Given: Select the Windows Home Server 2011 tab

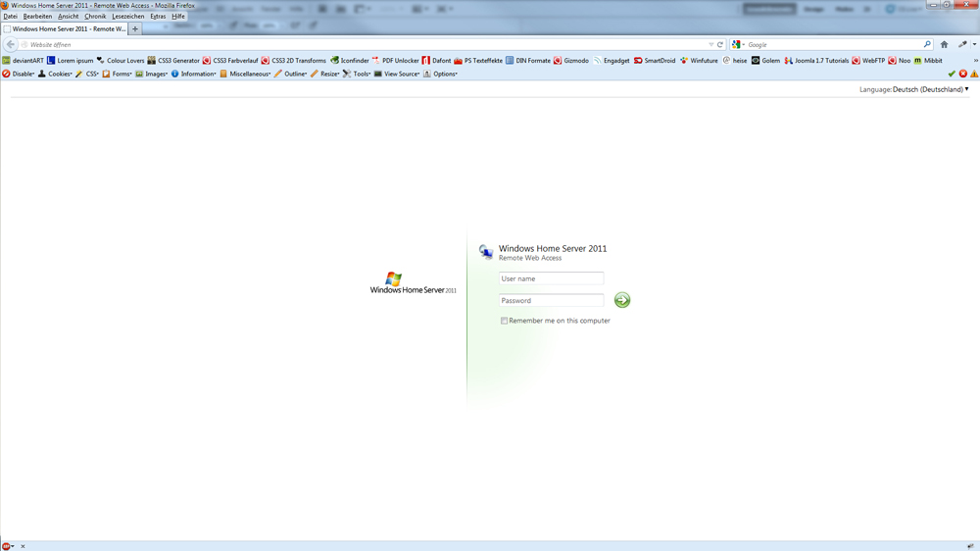Looking at the screenshot, I should [65, 28].
